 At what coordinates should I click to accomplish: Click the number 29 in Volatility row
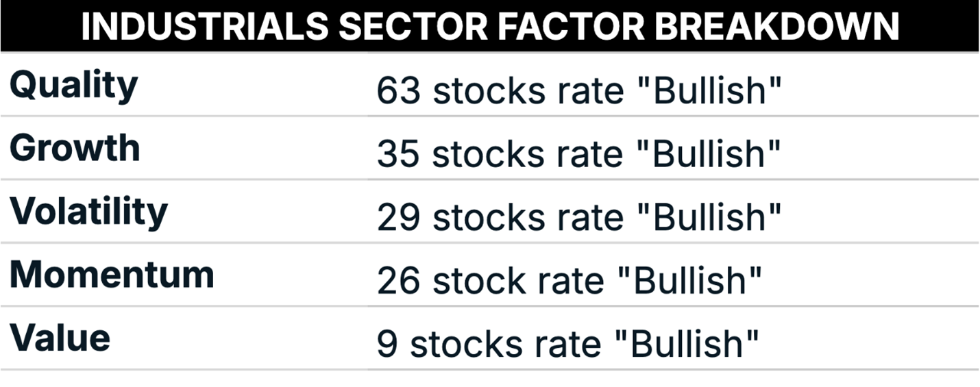point(398,218)
